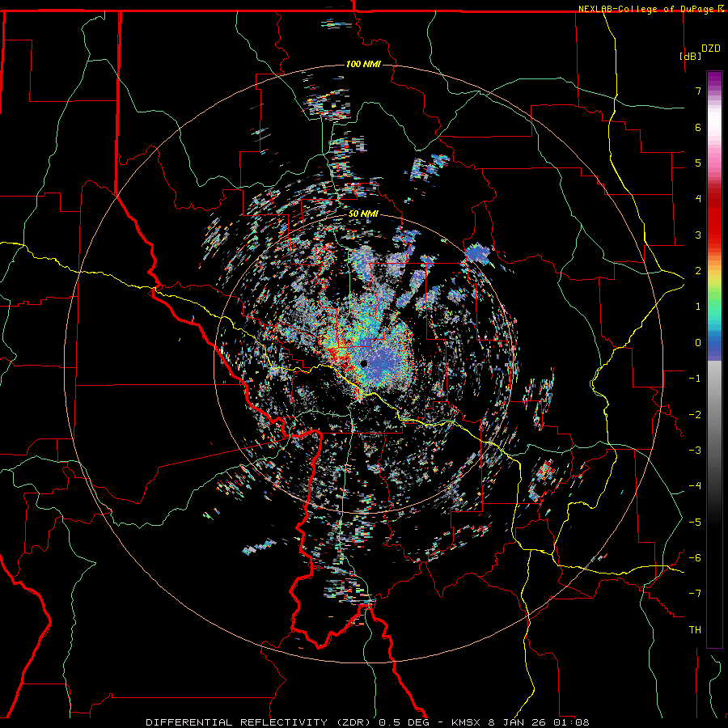Click the 0.5 DEG elevation label

point(404,722)
